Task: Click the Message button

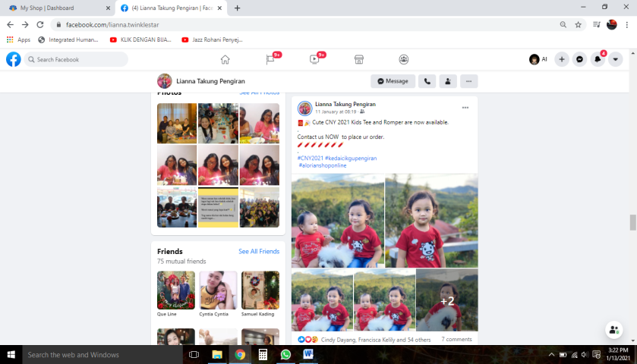Action: coord(393,81)
